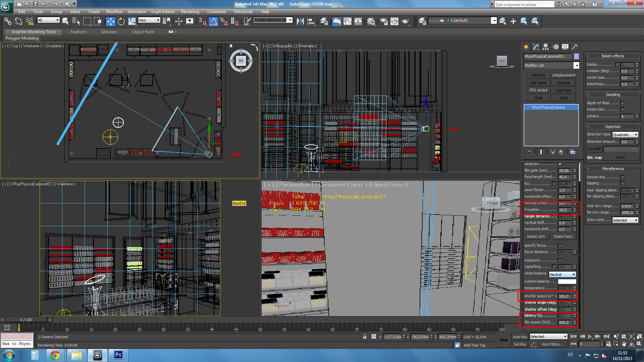The height and width of the screenshot is (362, 644).
Task: Select the Rotate tool
Action: 121,21
